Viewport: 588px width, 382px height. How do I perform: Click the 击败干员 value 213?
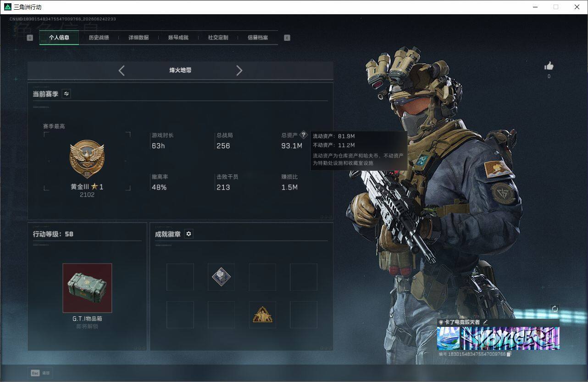223,187
